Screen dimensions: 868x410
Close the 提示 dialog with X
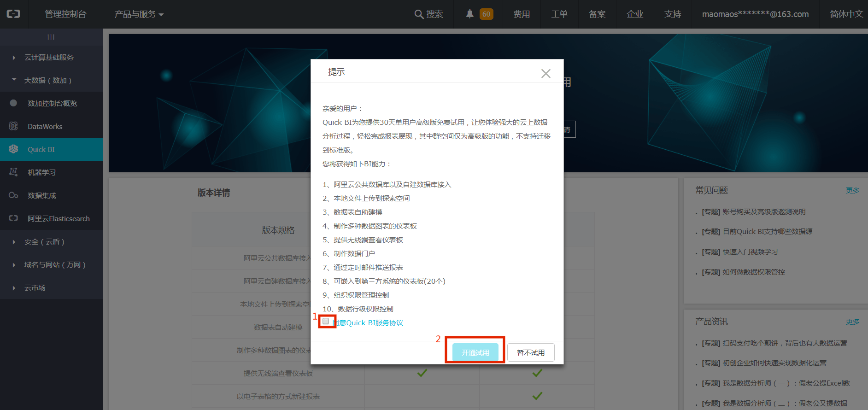point(546,73)
